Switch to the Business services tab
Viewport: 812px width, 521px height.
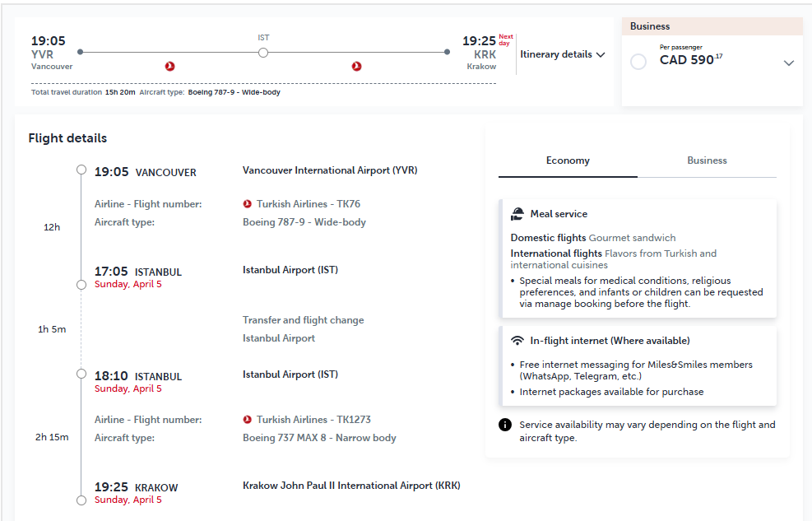point(707,161)
